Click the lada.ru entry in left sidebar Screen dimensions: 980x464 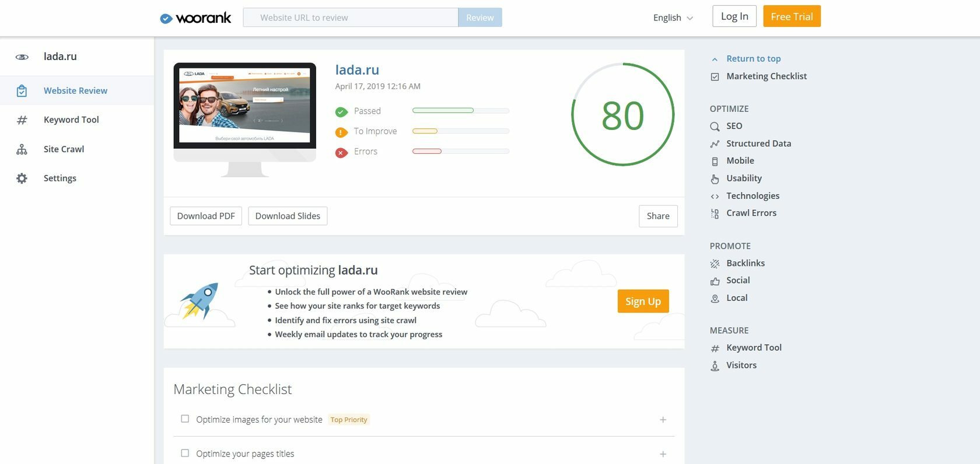click(60, 57)
